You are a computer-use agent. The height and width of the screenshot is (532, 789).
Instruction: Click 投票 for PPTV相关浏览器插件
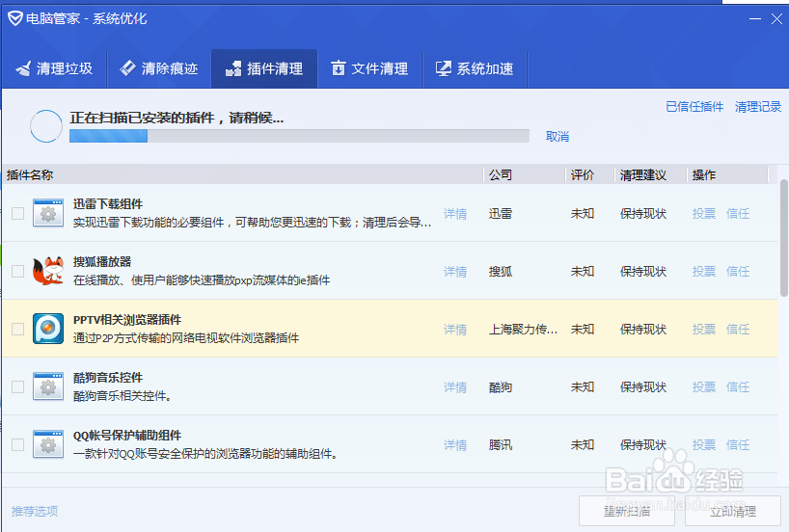click(x=704, y=330)
